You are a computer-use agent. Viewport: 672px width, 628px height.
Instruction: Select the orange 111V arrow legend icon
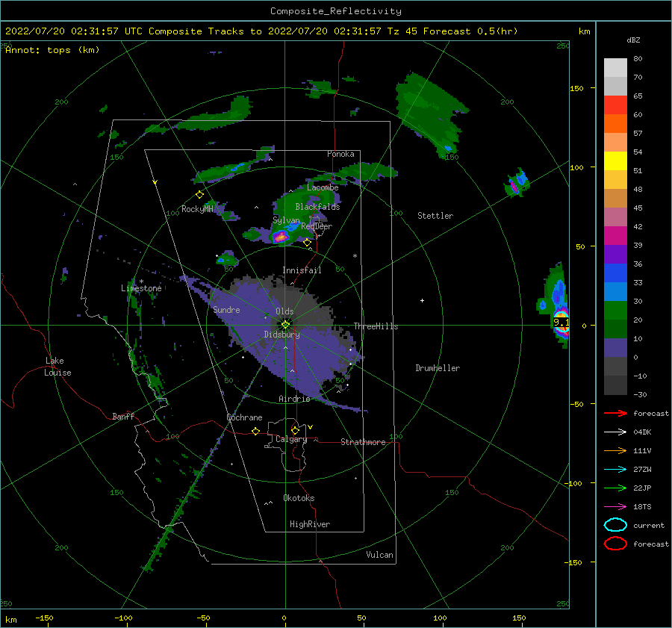coord(615,450)
